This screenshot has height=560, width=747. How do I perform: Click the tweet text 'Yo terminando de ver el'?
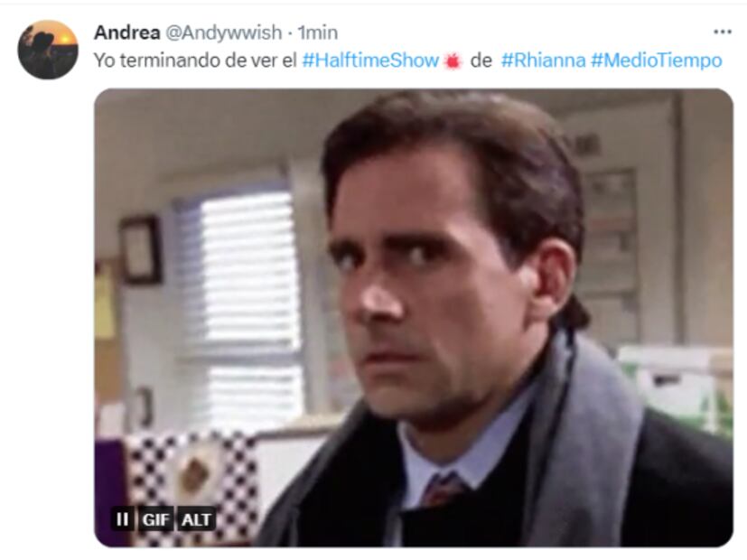tap(195, 61)
